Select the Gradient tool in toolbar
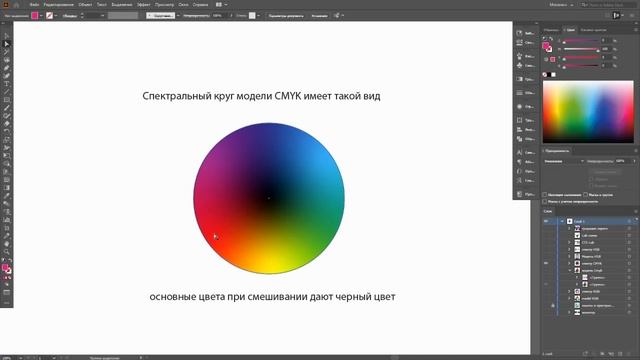 7,187
